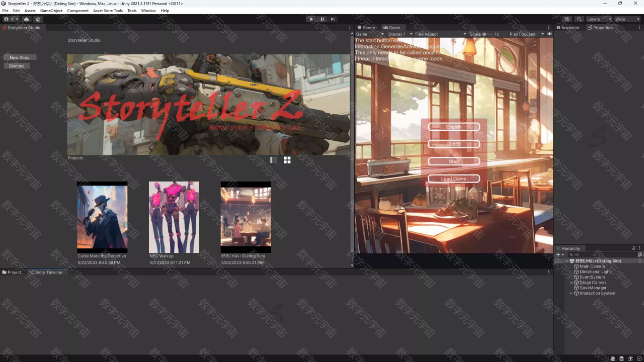Open the File menu
The width and height of the screenshot is (644, 362).
tap(6, 11)
